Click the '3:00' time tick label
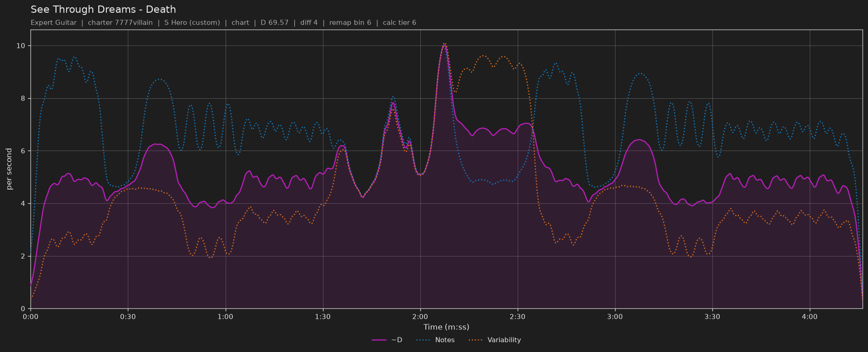Screen dimensions: 868x352 click(x=615, y=317)
